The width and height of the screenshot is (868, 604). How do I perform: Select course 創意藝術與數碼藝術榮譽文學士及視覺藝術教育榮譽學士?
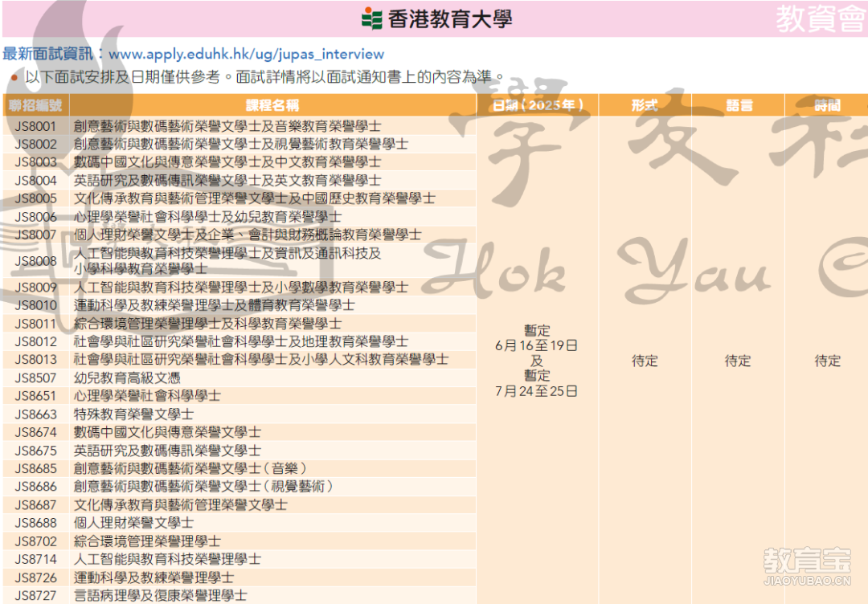point(241,145)
